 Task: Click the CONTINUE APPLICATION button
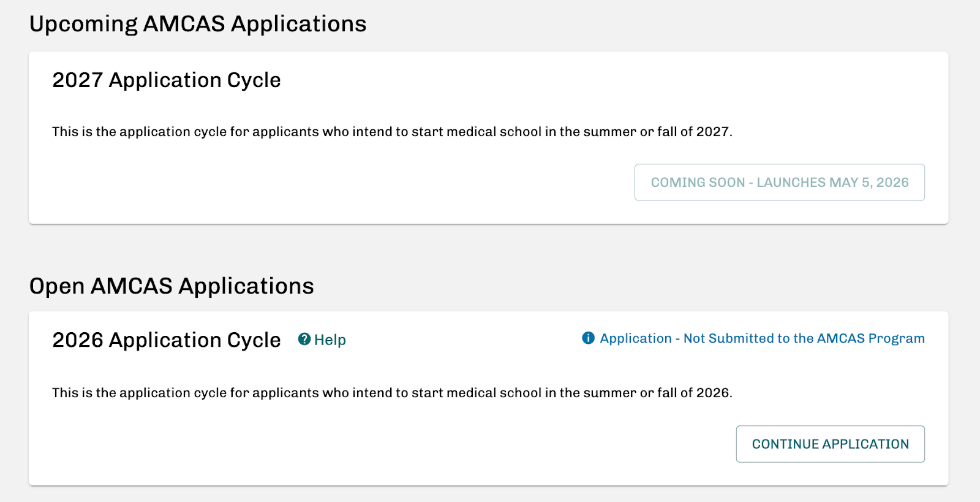[830, 444]
